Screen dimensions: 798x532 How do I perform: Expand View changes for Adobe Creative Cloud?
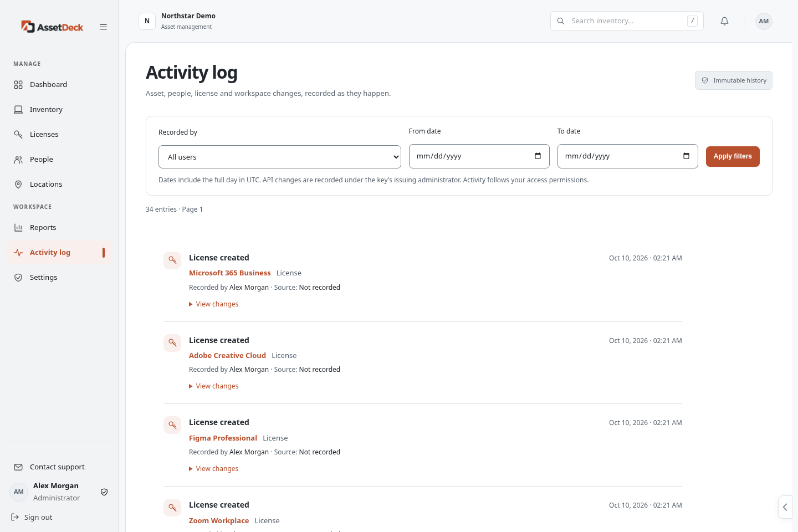pos(214,386)
